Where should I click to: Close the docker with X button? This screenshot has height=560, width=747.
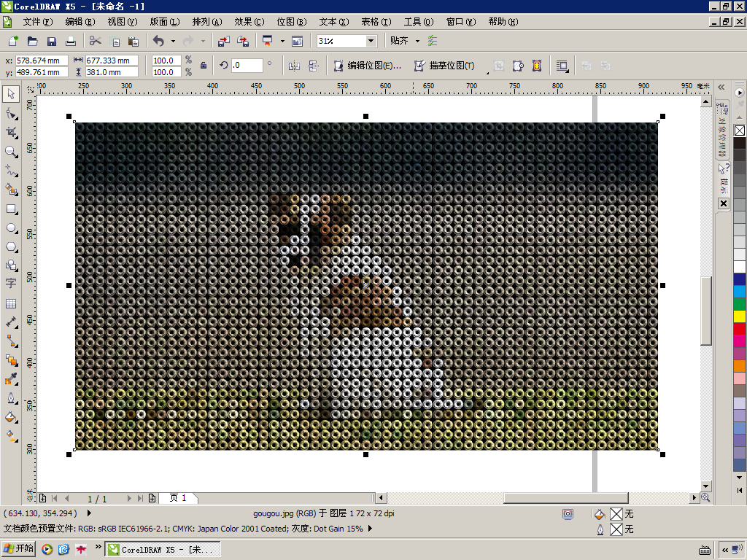724,203
